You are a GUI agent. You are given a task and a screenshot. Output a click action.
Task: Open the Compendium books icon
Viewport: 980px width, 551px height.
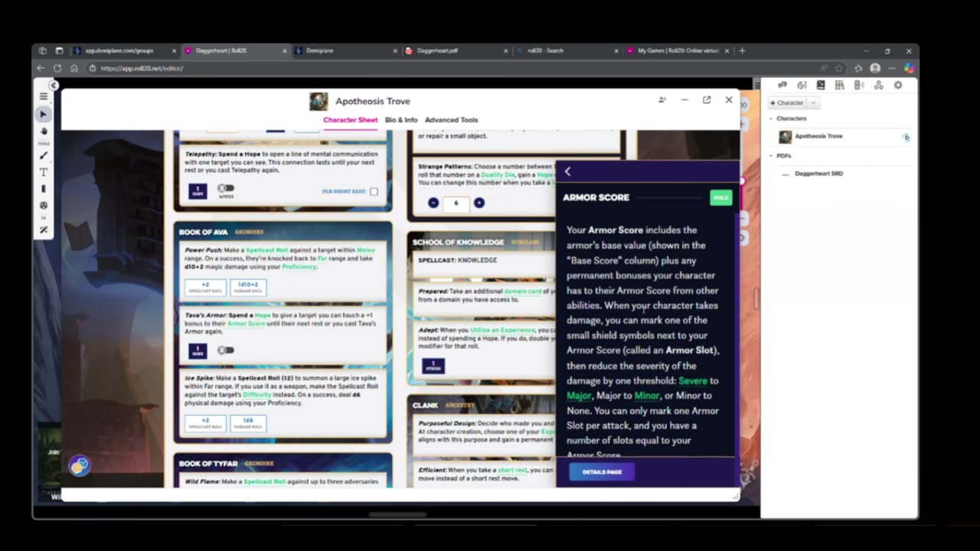(840, 85)
